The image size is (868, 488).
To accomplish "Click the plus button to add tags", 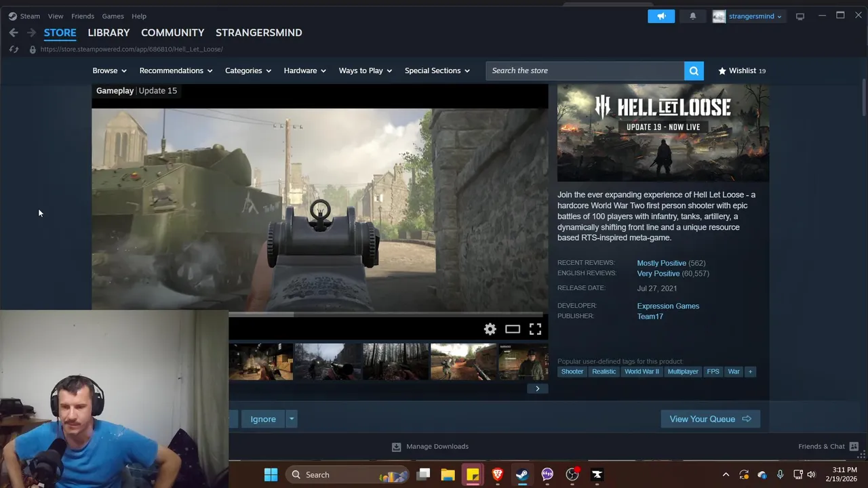I will click(750, 371).
